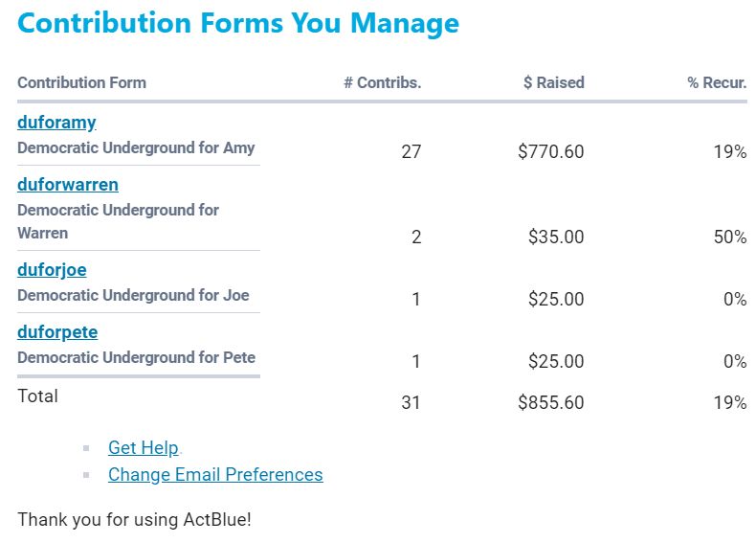The height and width of the screenshot is (543, 756).
Task: Click the Get Help link
Action: tap(143, 448)
